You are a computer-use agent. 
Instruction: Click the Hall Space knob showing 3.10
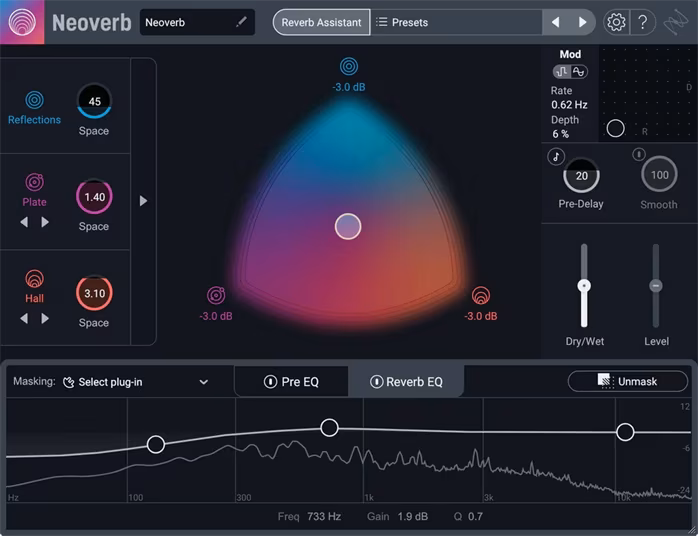[94, 293]
